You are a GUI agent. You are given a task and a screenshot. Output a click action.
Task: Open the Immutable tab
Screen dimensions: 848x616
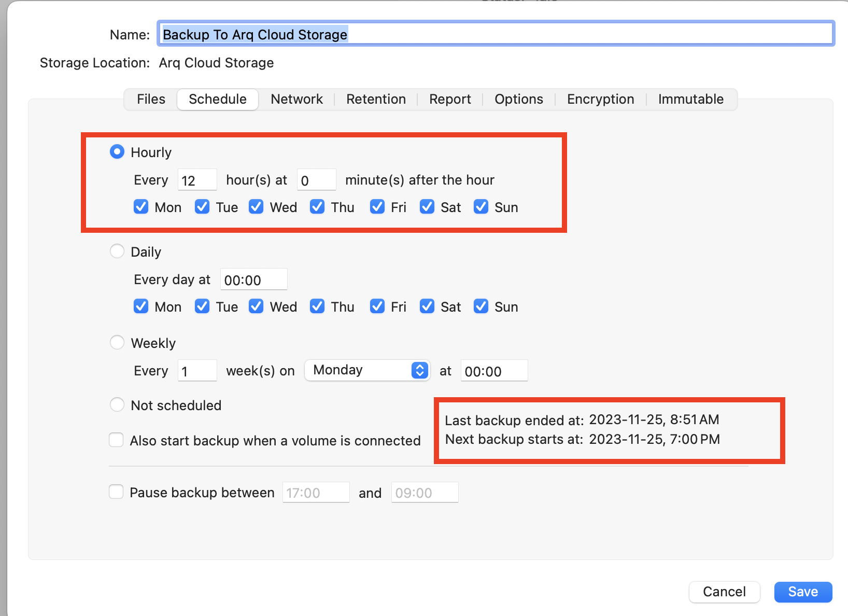point(691,99)
